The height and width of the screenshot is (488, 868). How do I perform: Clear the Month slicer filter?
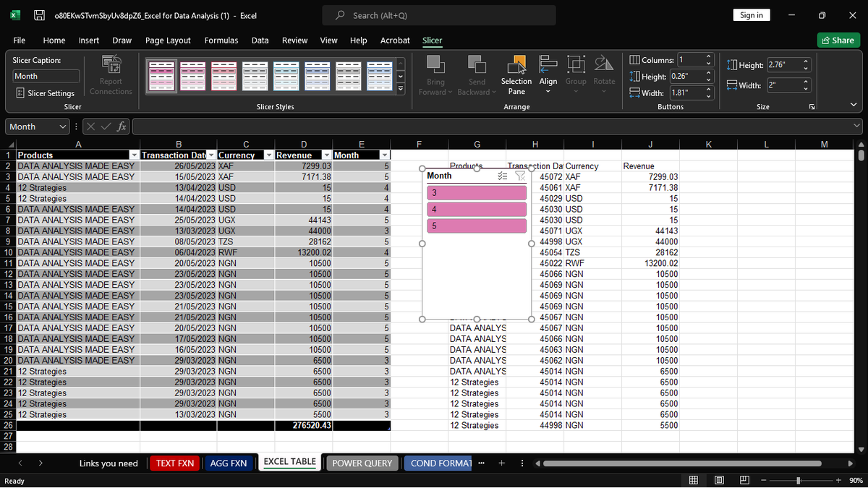[519, 176]
